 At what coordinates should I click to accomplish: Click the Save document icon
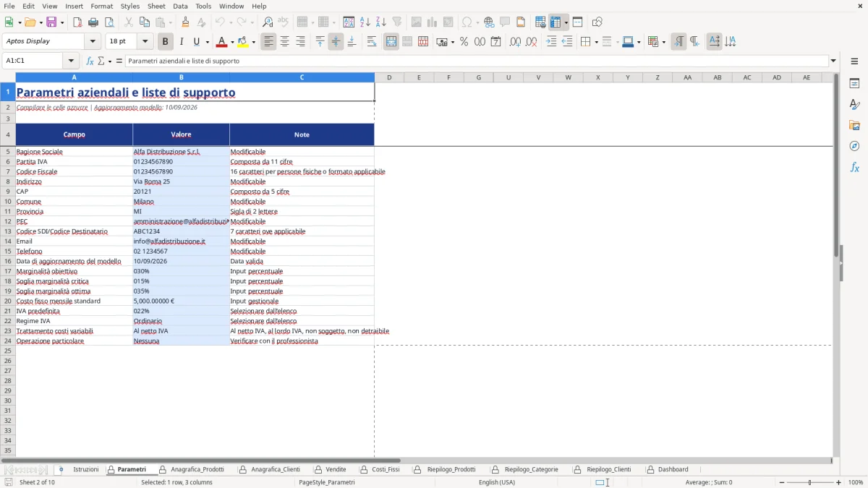(51, 22)
